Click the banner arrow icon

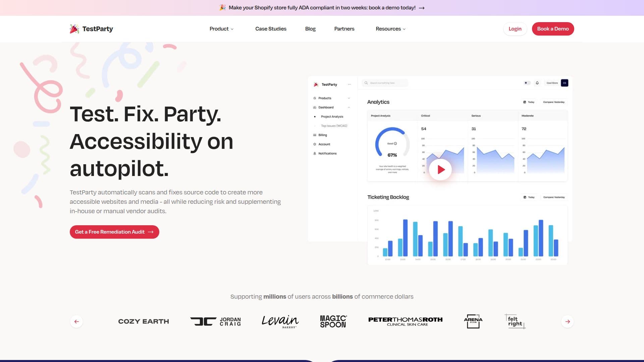pyautogui.click(x=422, y=8)
